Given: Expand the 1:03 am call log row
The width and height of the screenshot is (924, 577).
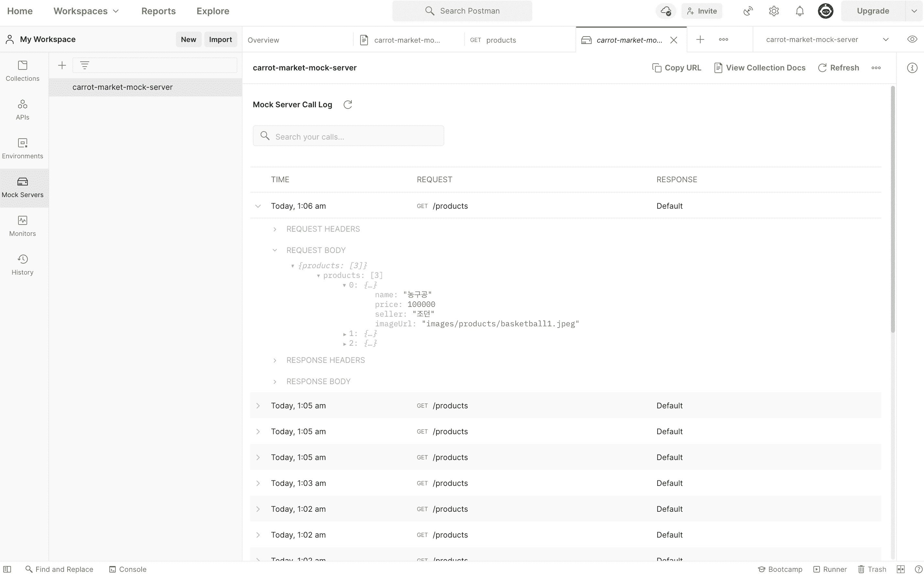Looking at the screenshot, I should click(x=258, y=483).
